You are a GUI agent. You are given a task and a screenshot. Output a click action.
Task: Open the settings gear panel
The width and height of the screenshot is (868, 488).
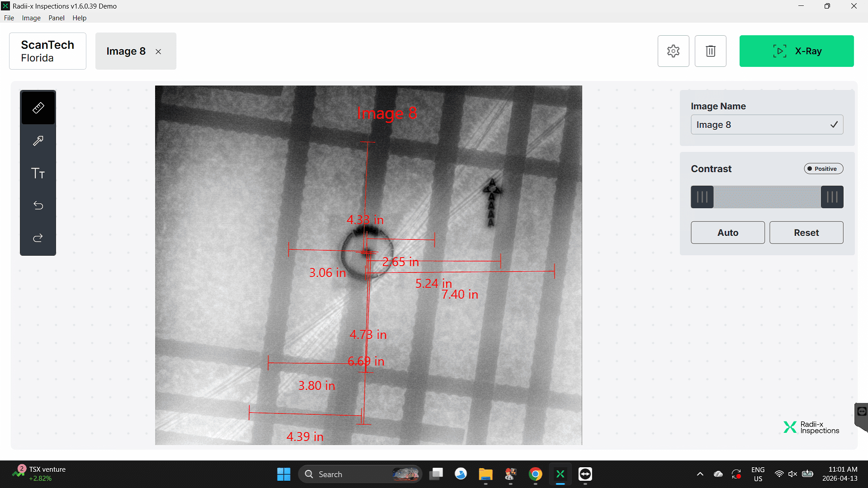[673, 51]
